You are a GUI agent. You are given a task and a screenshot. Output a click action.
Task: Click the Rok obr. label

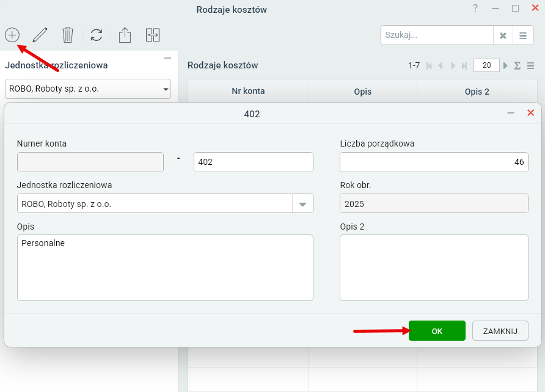click(356, 185)
